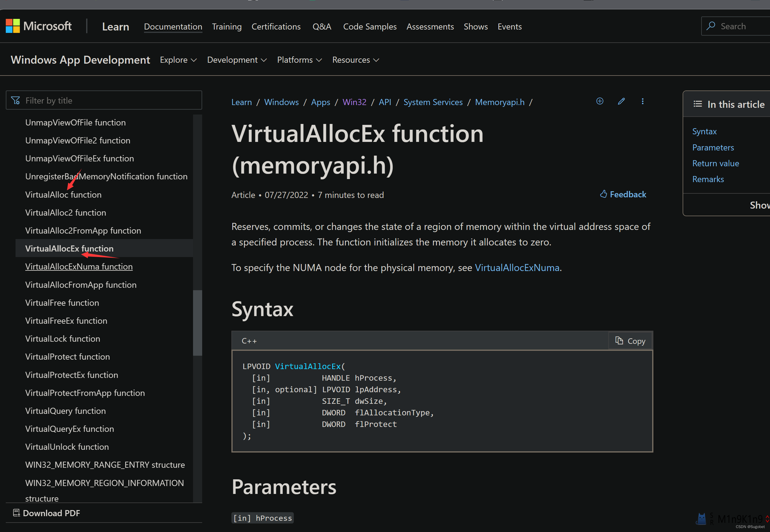The width and height of the screenshot is (770, 532).
Task: Open UnmapViewOfFile2 function entry
Action: tap(78, 140)
